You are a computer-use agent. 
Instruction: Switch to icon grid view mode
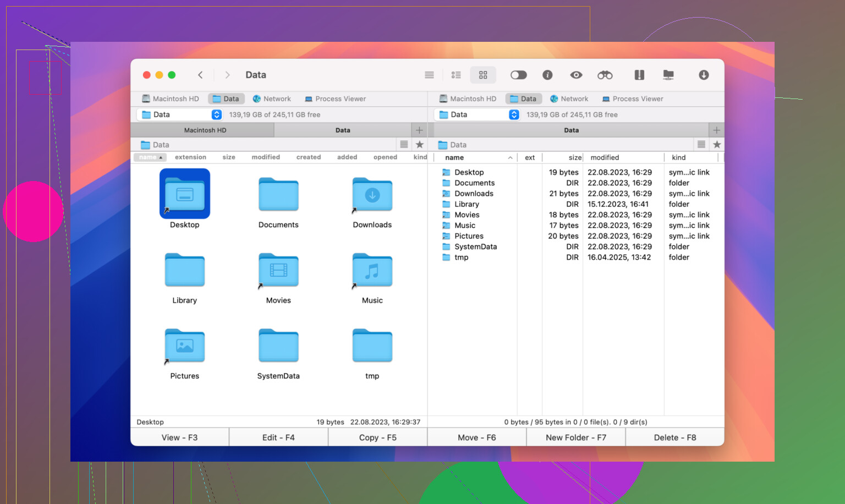tap(483, 75)
